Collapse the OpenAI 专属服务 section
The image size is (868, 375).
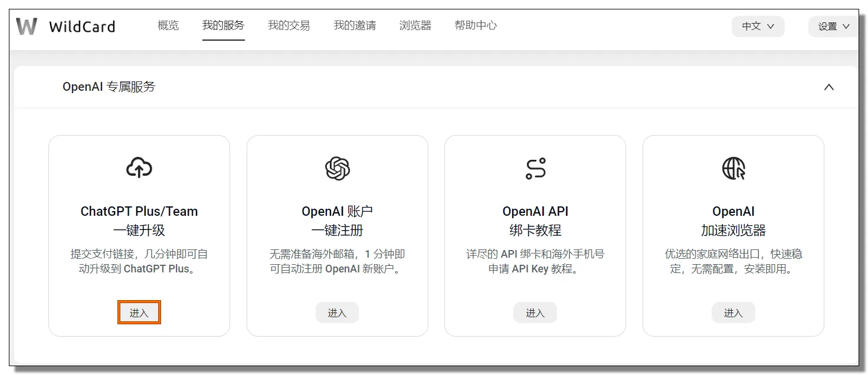click(829, 87)
